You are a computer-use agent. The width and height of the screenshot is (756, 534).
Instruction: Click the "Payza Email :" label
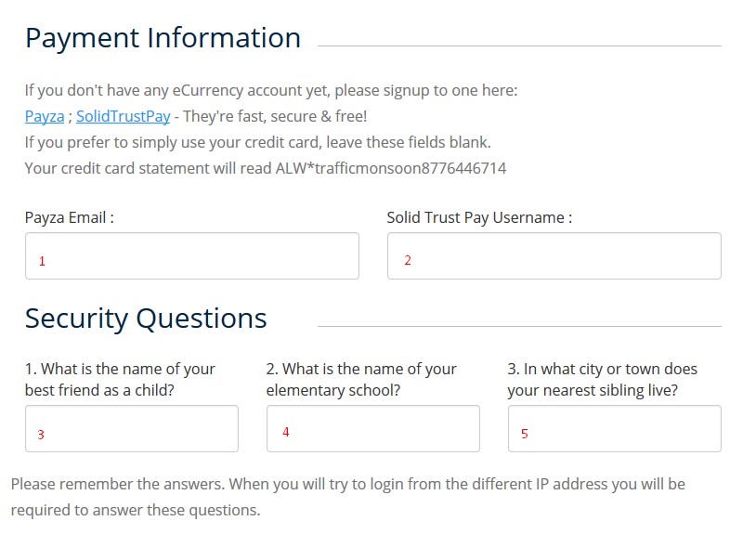click(70, 217)
